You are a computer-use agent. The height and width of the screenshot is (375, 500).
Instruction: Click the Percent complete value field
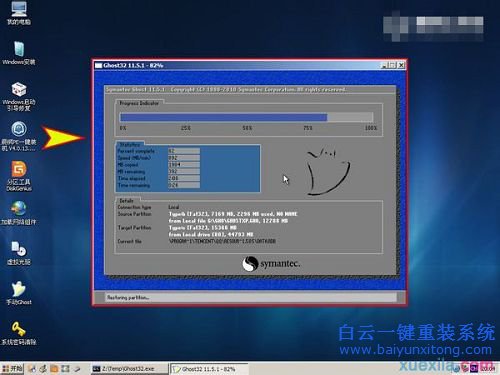coord(184,151)
